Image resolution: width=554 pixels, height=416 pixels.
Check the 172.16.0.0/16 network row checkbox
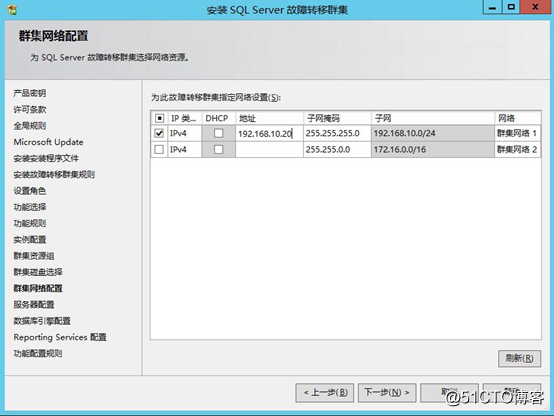pos(159,150)
